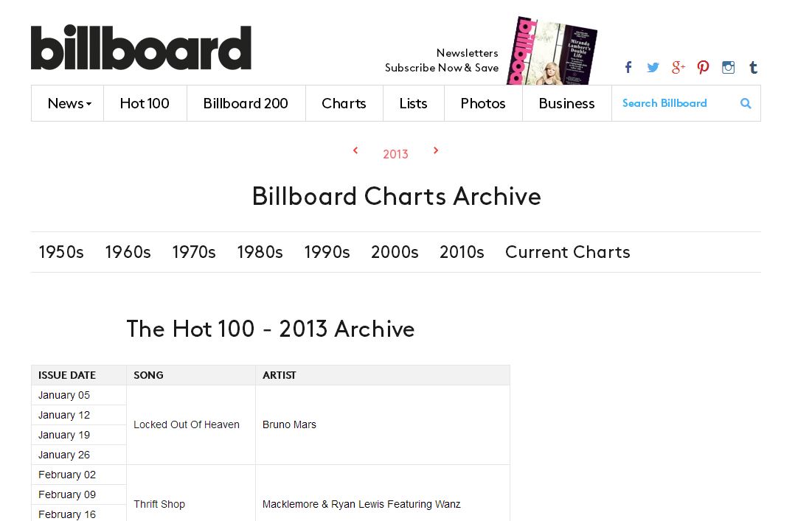This screenshot has height=521, width=812.
Task: Open the January 05 issue date
Action: [x=64, y=395]
